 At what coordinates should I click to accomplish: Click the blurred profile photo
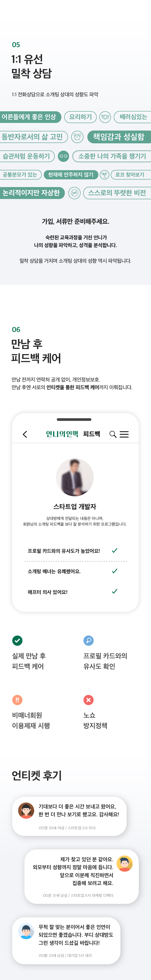[x=75, y=477]
